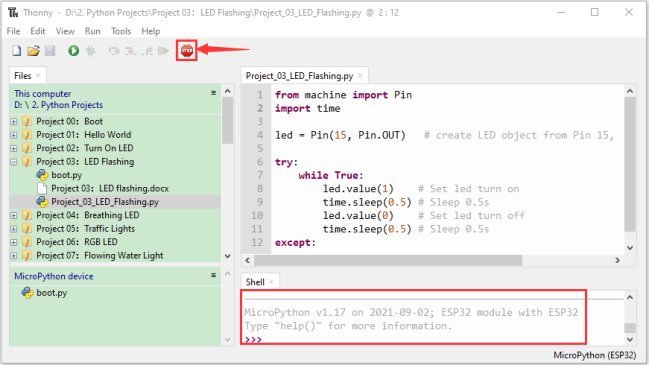Screen dimensions: 649x366
Task: Click the file tree scroll down arrow
Action: tap(228, 256)
